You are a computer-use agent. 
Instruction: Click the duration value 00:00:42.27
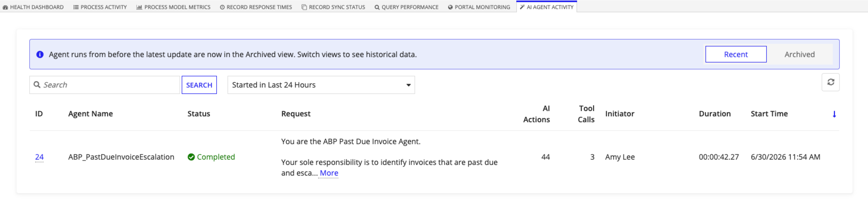[x=719, y=157]
